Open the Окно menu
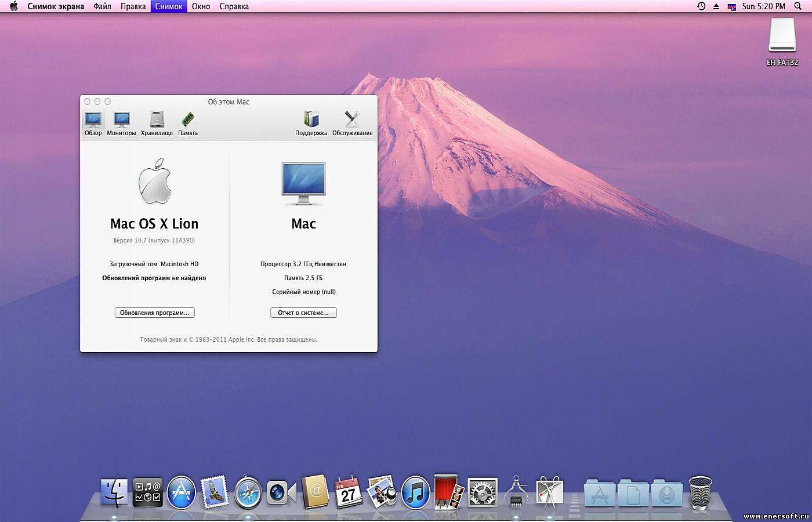 (201, 6)
